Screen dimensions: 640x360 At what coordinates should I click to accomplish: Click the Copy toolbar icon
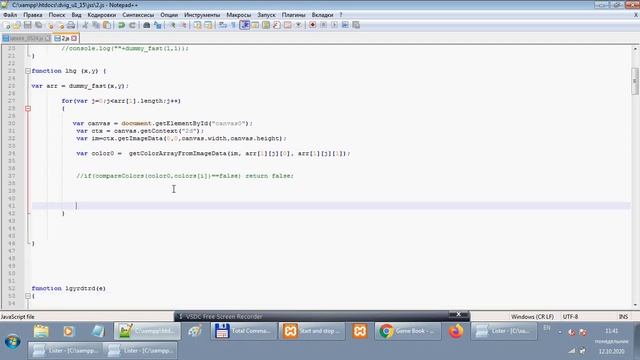96,25
